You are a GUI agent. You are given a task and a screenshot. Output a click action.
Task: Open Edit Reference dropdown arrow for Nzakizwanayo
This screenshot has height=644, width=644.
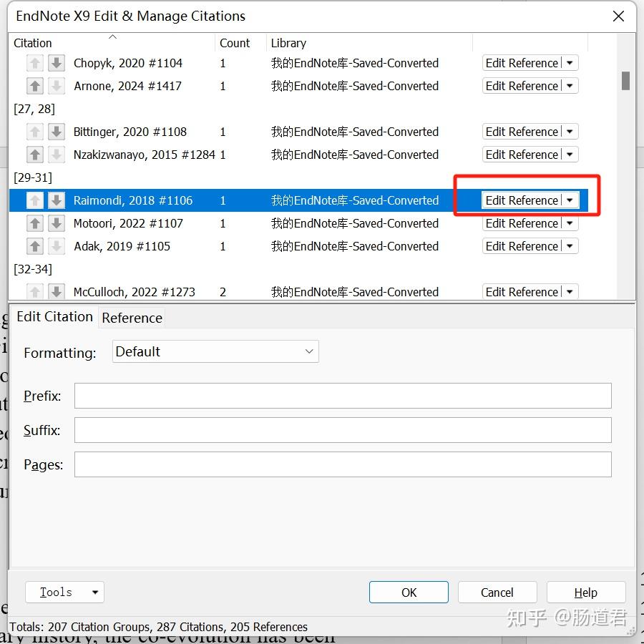click(570, 155)
